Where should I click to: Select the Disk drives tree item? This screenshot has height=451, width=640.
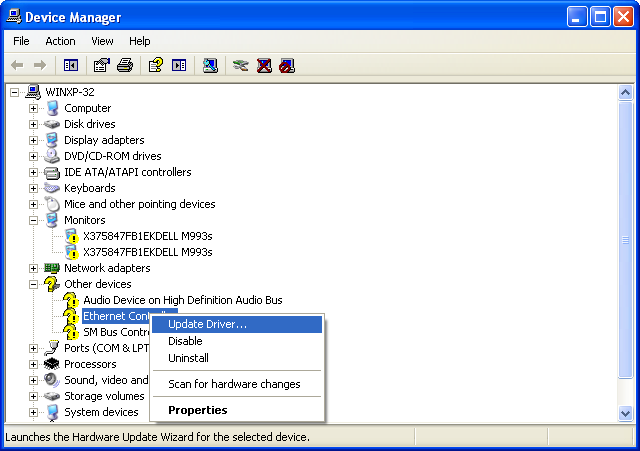(x=90, y=124)
